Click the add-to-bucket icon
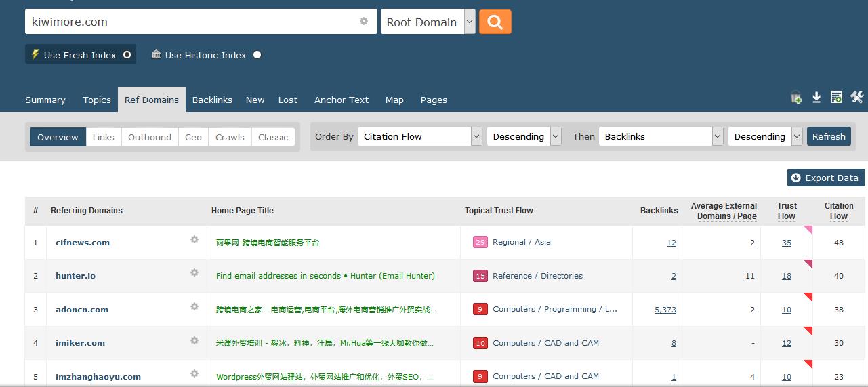Screen dimensions: 868x387 point(796,98)
